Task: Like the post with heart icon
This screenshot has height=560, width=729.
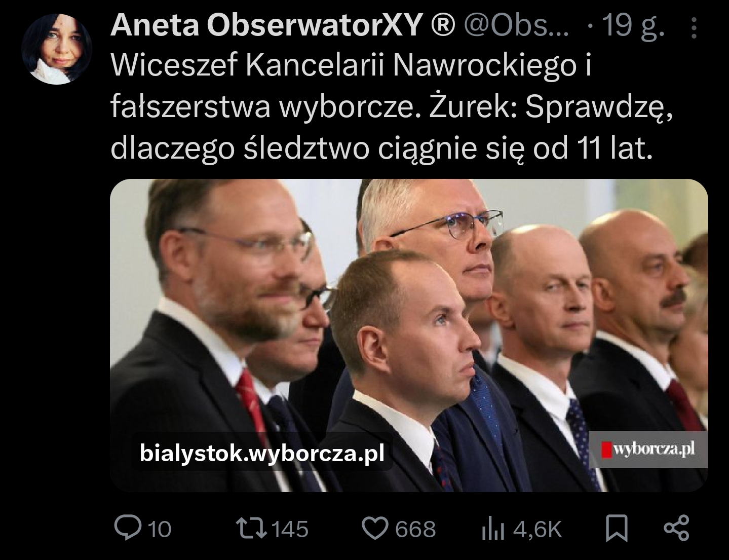Action: tap(375, 528)
